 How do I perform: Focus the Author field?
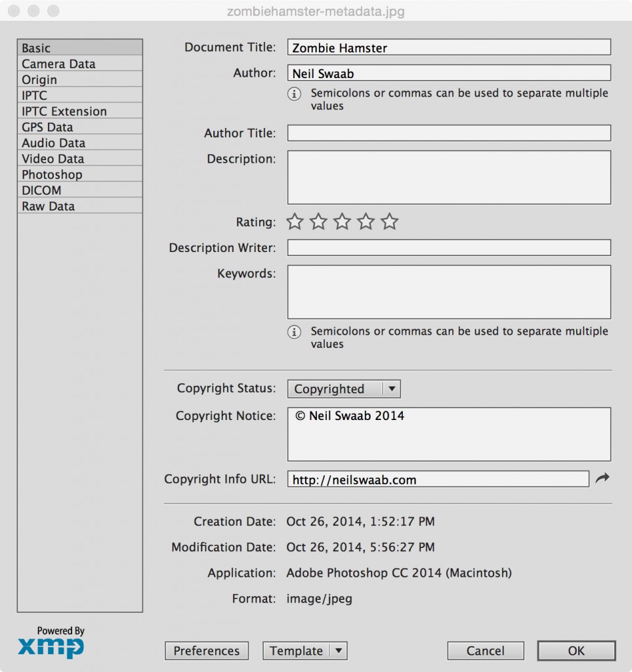click(x=449, y=73)
